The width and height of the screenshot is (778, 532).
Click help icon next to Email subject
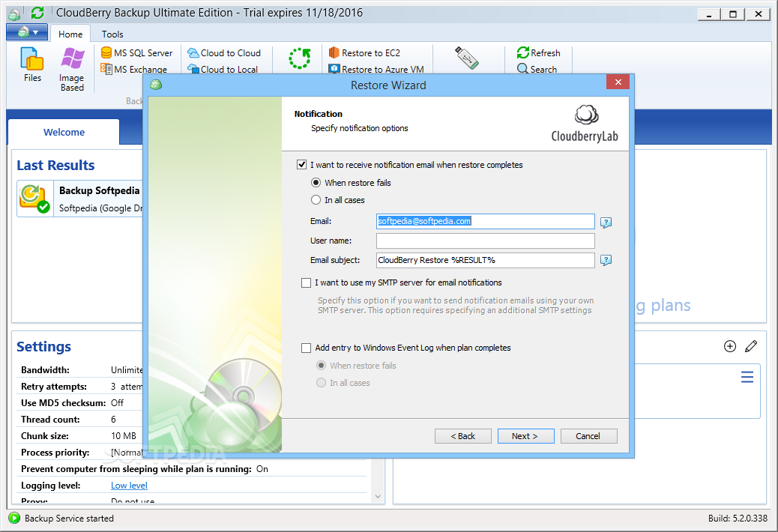click(606, 260)
